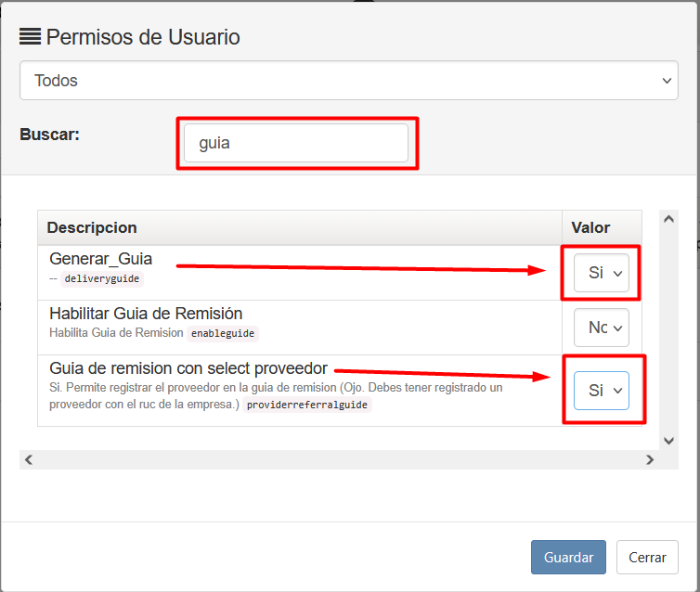Click the Descripcion column header
Image resolution: width=700 pixels, height=592 pixels.
coord(93,227)
